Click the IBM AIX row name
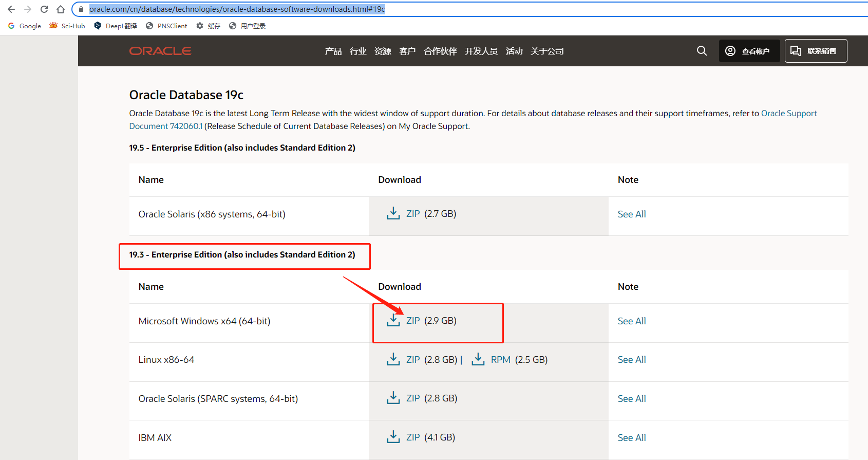The width and height of the screenshot is (868, 460). [x=155, y=438]
